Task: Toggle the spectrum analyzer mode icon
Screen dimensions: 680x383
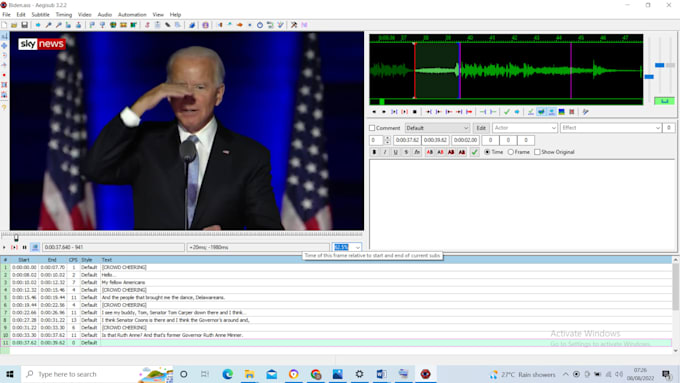Action: click(x=562, y=112)
